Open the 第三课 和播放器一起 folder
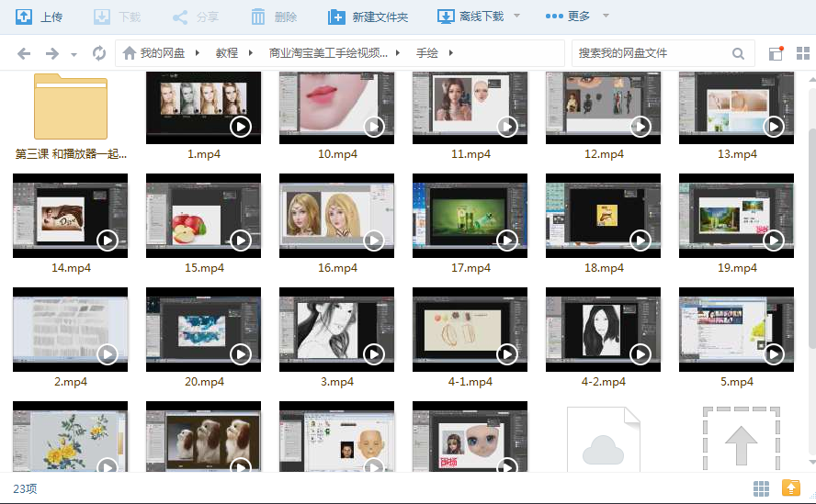This screenshot has height=504, width=816. [x=71, y=106]
